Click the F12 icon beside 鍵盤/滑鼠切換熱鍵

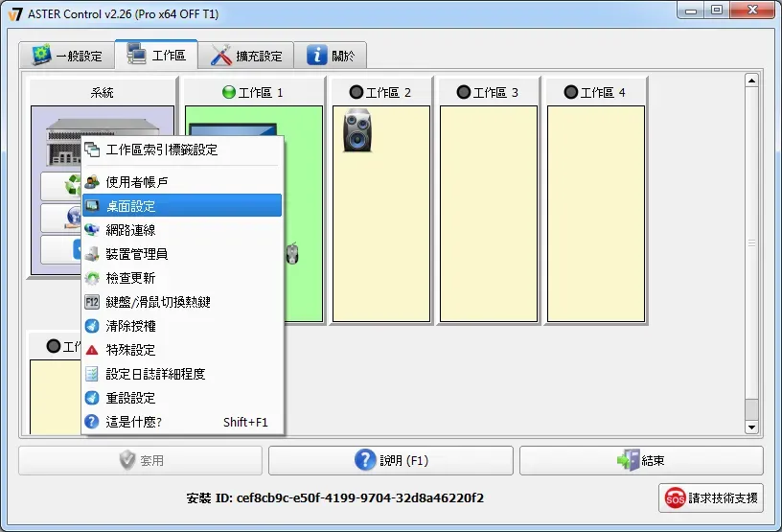point(92,301)
